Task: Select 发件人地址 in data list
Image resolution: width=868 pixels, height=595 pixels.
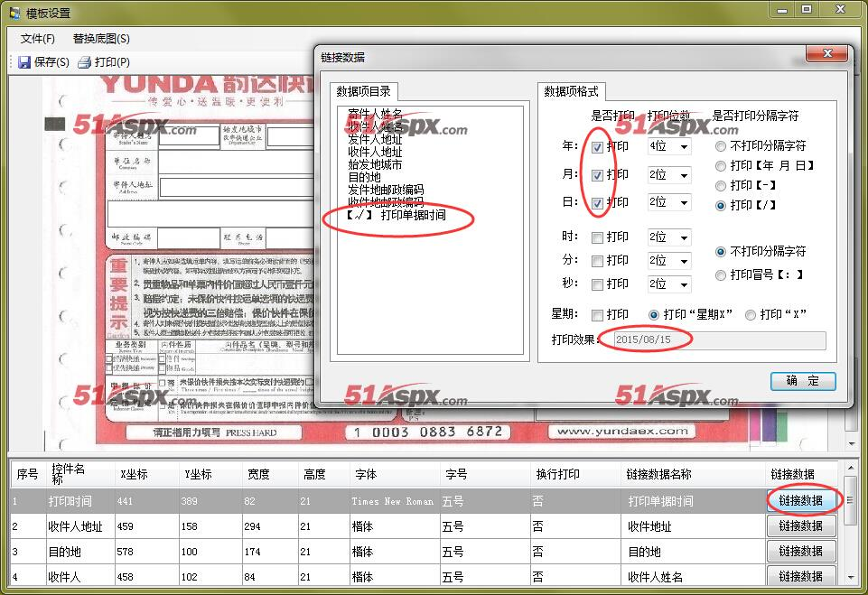Action: (x=375, y=139)
